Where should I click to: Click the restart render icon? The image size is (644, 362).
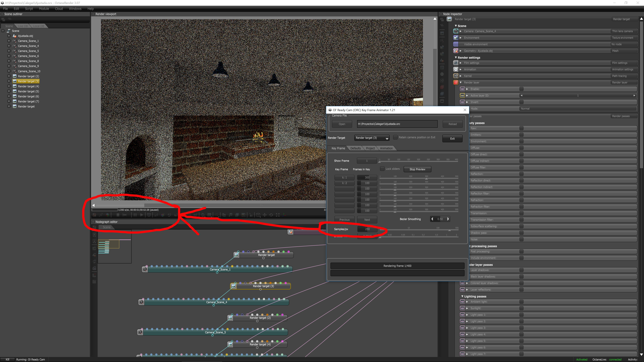click(x=124, y=215)
